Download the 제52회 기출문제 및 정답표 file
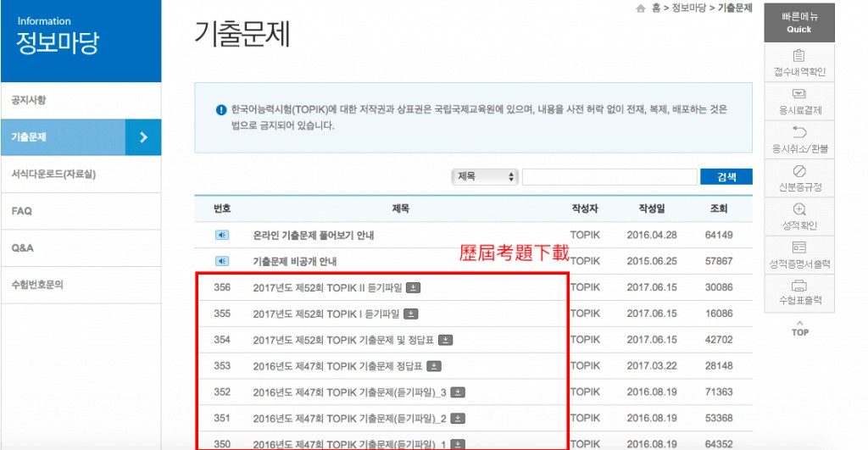This screenshot has width=868, height=450. (446, 340)
